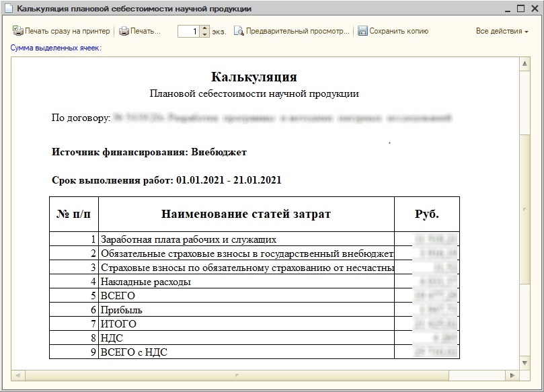This screenshot has width=544, height=392.
Task: Maximize the Калькуляция window
Action: (521, 9)
